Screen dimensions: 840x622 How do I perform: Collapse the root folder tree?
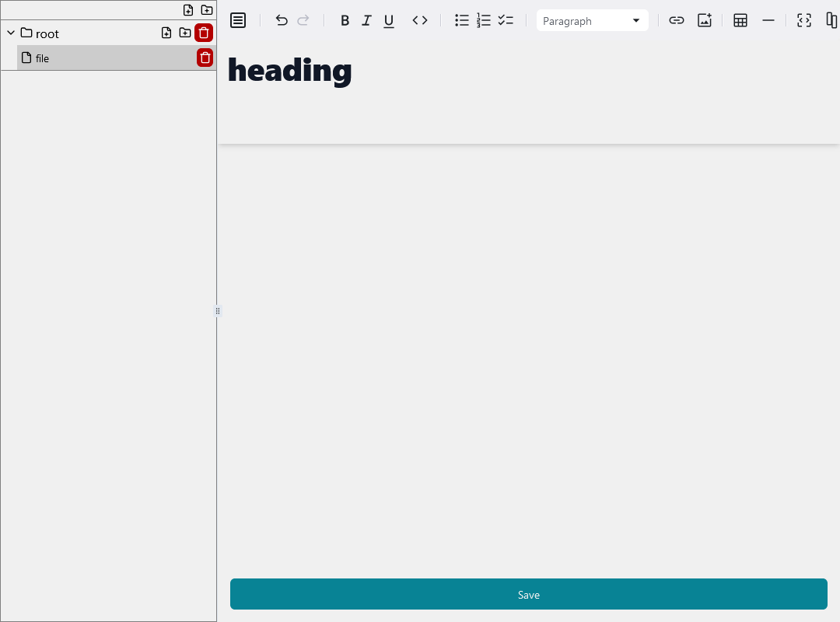[10, 33]
